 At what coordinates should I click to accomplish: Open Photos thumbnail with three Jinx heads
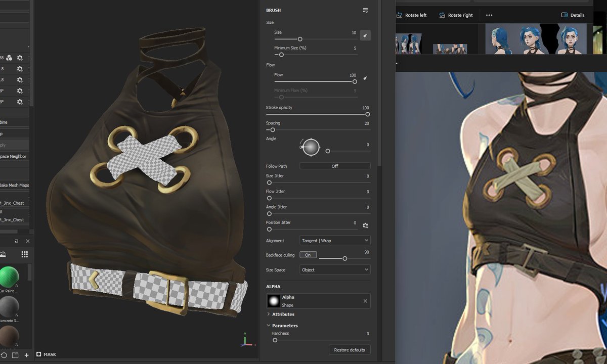(x=536, y=39)
